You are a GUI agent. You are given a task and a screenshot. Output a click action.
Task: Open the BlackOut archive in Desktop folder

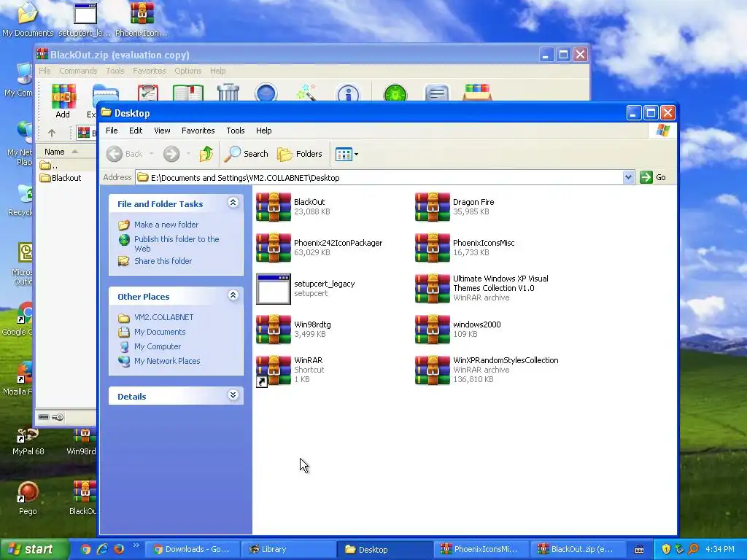(x=274, y=207)
